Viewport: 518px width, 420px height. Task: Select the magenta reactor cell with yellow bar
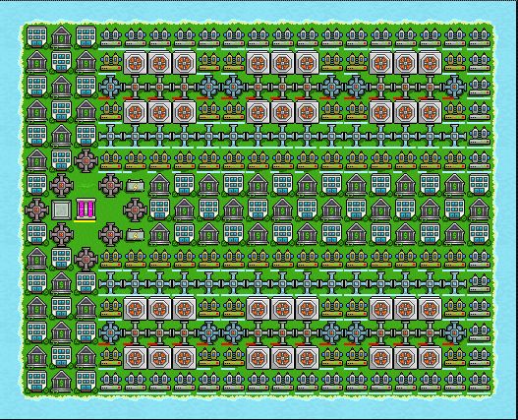(86, 210)
